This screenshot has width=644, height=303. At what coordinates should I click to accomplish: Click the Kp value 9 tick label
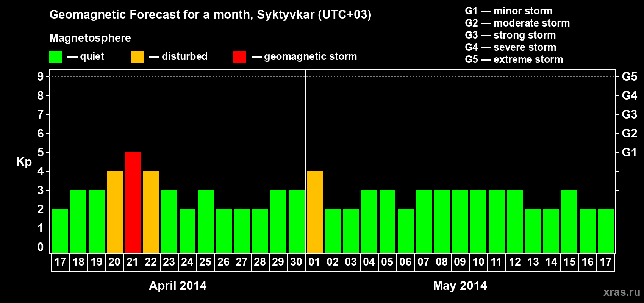coord(41,77)
